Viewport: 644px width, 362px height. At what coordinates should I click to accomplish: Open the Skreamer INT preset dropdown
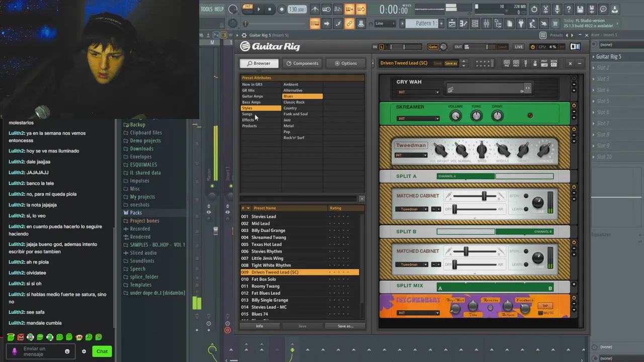(x=418, y=119)
